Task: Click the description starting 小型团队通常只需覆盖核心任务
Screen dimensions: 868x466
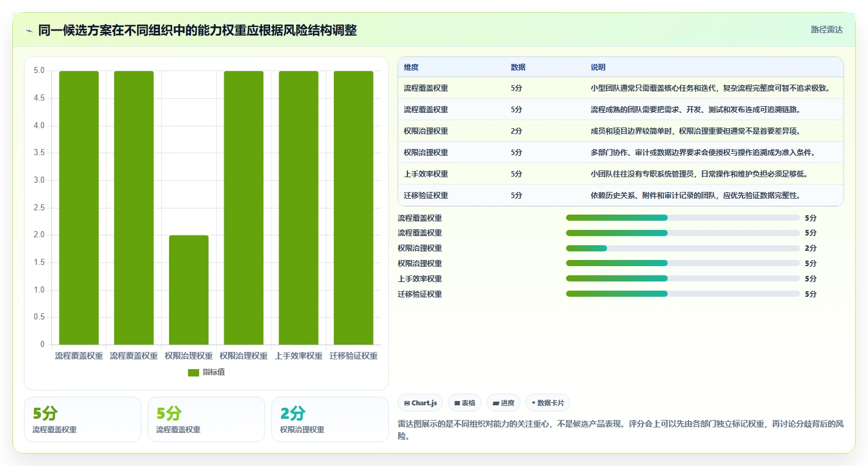Action: (x=710, y=88)
